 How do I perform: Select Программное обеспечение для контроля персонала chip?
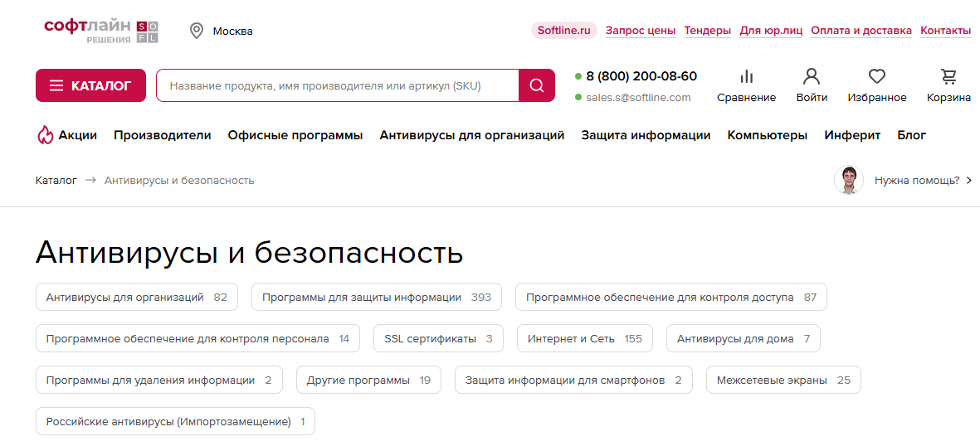(x=198, y=338)
